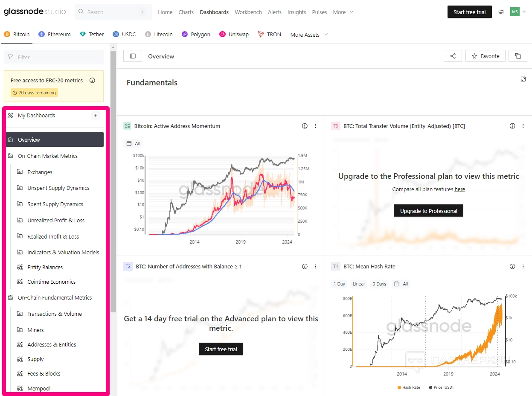Click the Upgrade to Professional button
This screenshot has width=532, height=396.
pos(428,211)
